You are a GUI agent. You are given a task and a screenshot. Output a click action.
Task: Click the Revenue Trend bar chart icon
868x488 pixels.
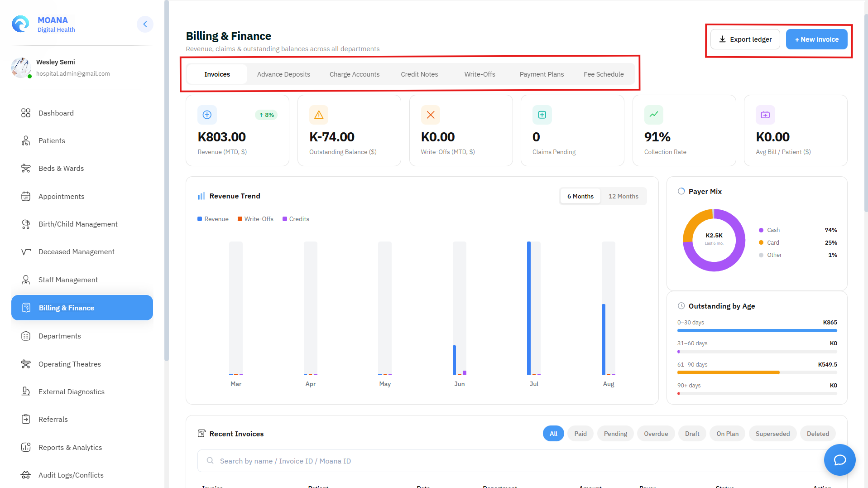[x=201, y=196]
